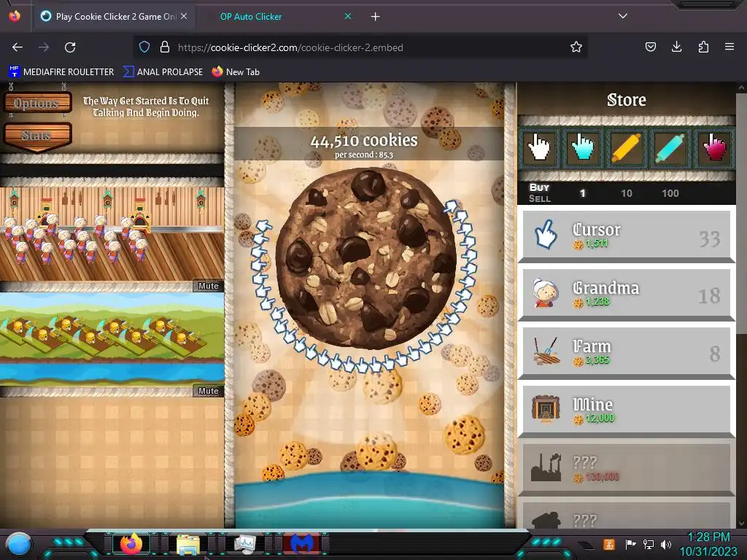Close the OP Auto Clicker tab
This screenshot has height=560, width=747.
click(348, 16)
